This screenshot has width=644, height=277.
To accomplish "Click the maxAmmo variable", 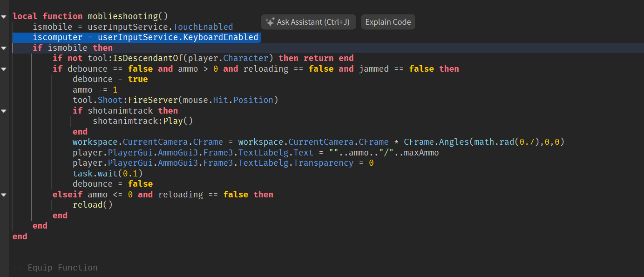I will click(x=421, y=153).
